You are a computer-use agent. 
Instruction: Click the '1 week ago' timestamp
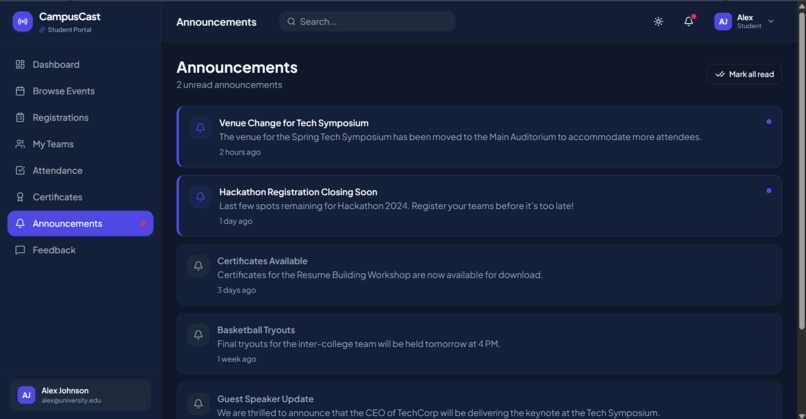236,359
